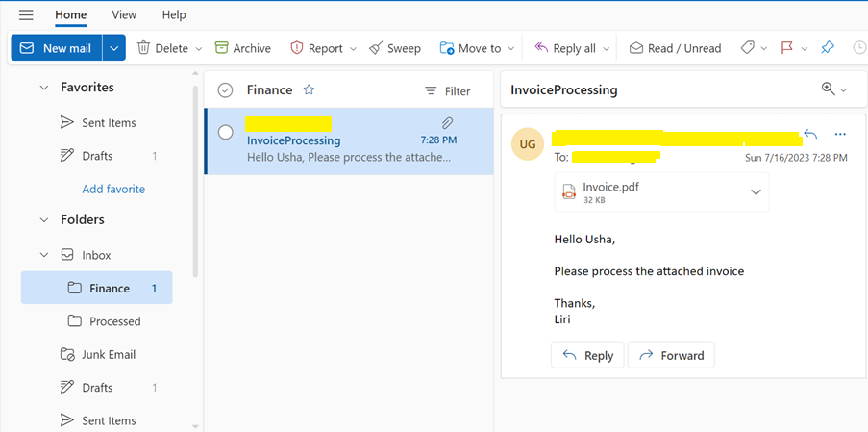Click the Add favorite link

(x=113, y=189)
